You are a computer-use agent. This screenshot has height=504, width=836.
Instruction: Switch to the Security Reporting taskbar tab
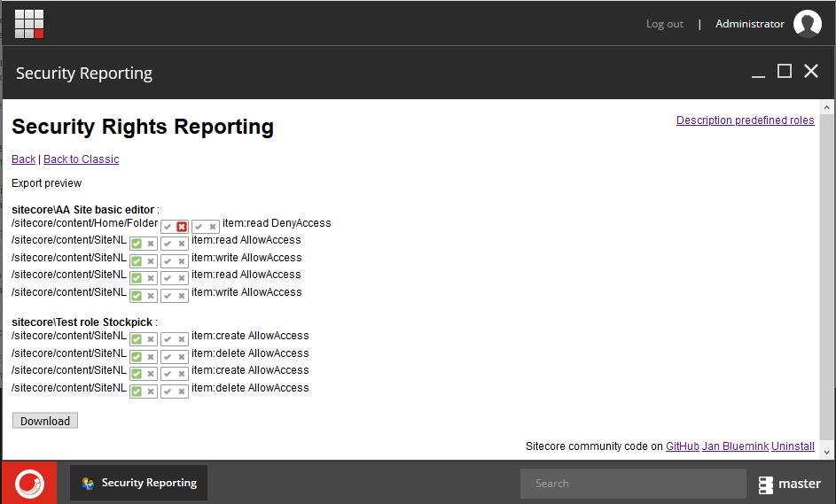click(138, 483)
